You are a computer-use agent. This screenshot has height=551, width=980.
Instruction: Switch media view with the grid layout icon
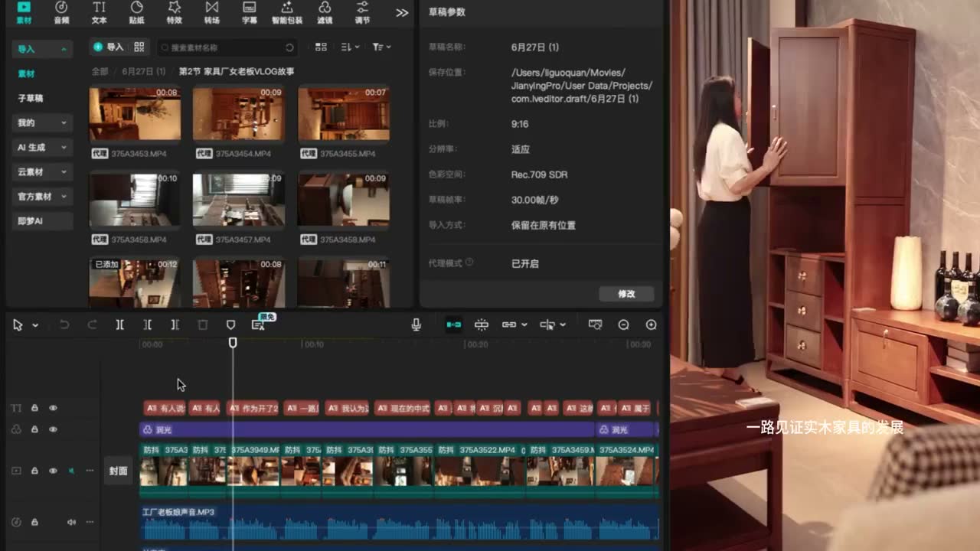(321, 47)
